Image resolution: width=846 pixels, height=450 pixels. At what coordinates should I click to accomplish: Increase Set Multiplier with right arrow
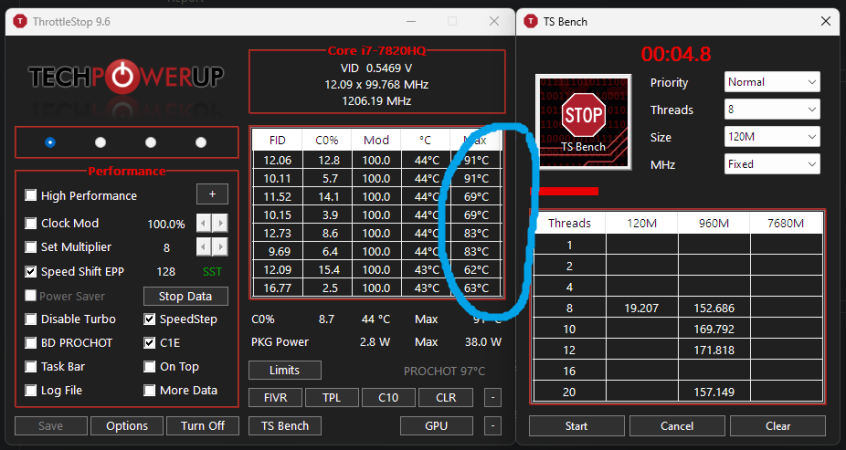[x=220, y=247]
